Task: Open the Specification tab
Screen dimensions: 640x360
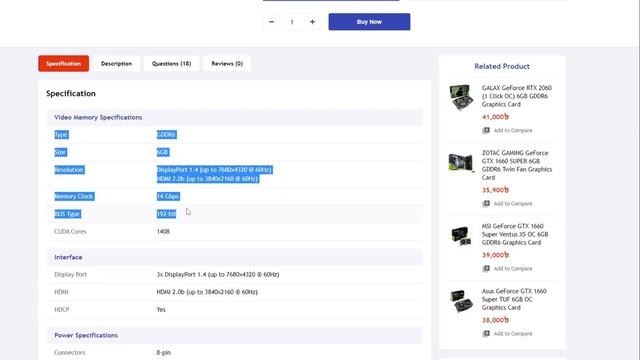Action: point(64,64)
